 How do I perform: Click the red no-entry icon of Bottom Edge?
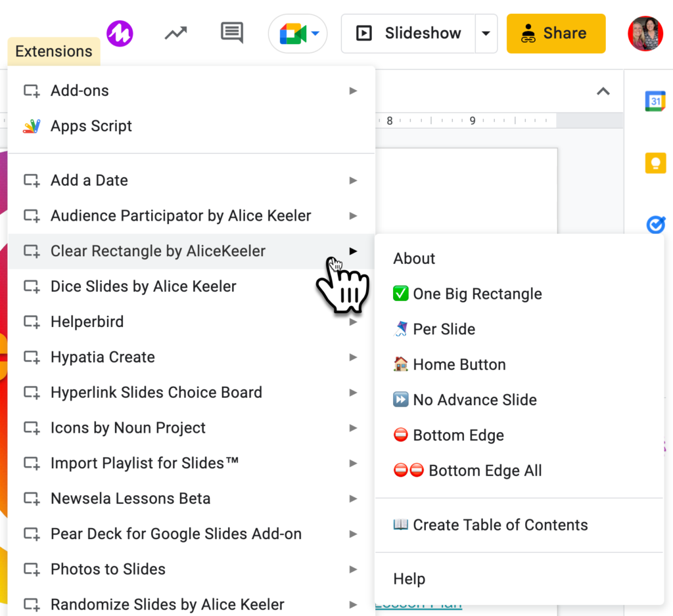tap(400, 435)
